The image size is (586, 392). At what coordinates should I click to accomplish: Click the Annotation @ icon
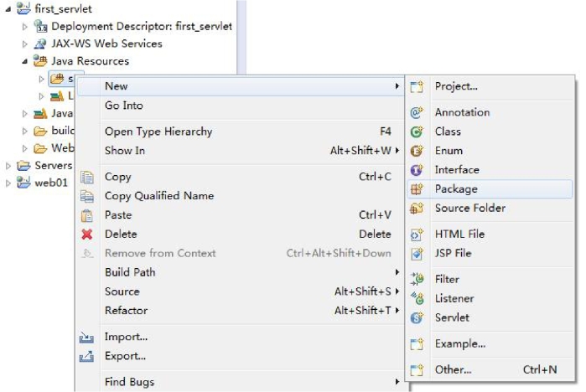coord(417,112)
